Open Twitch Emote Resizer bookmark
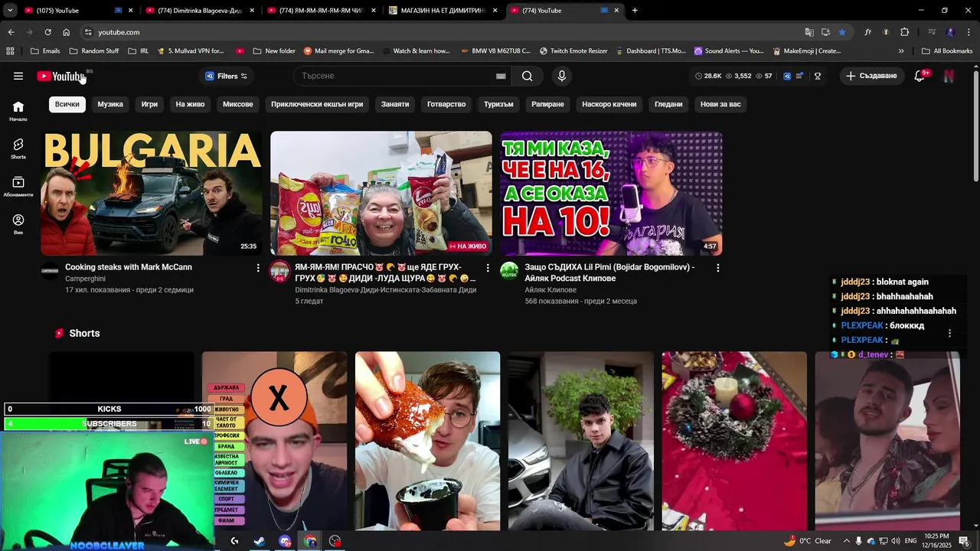Image resolution: width=980 pixels, height=551 pixels. [x=573, y=51]
